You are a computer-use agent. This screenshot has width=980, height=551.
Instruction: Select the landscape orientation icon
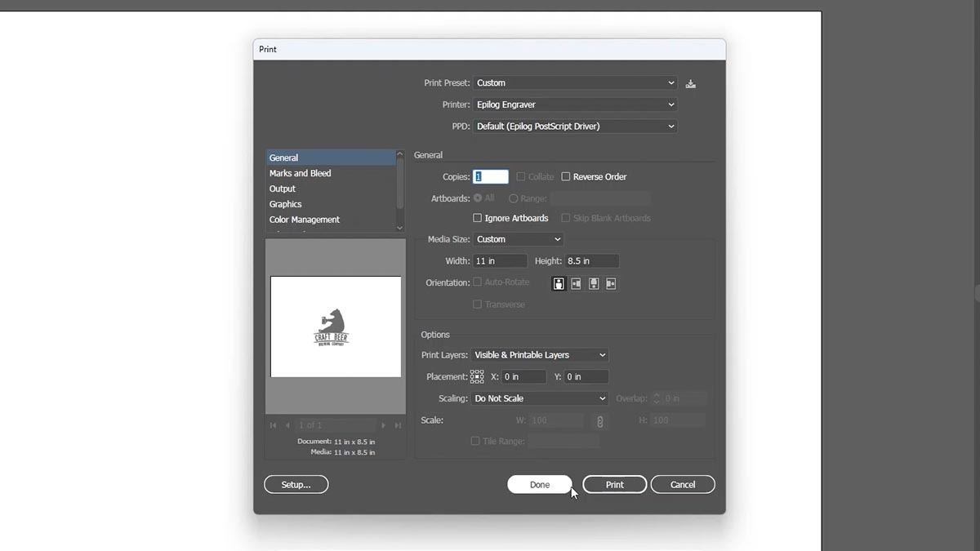coord(576,283)
